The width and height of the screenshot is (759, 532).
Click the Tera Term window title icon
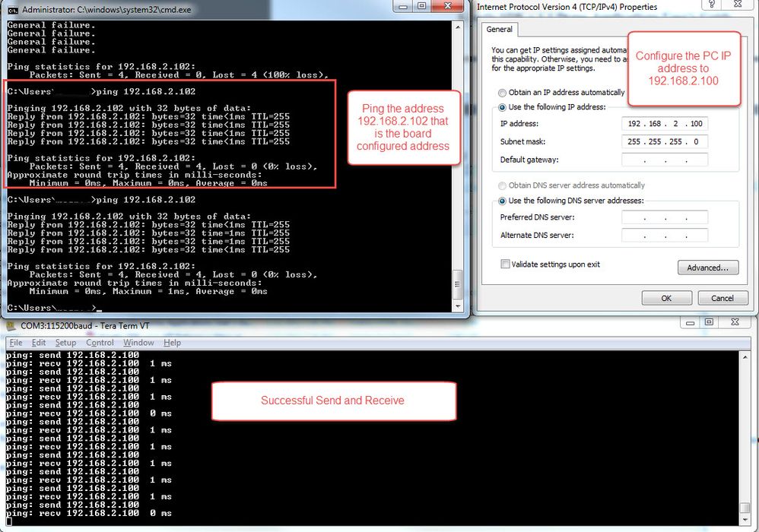pos(11,326)
